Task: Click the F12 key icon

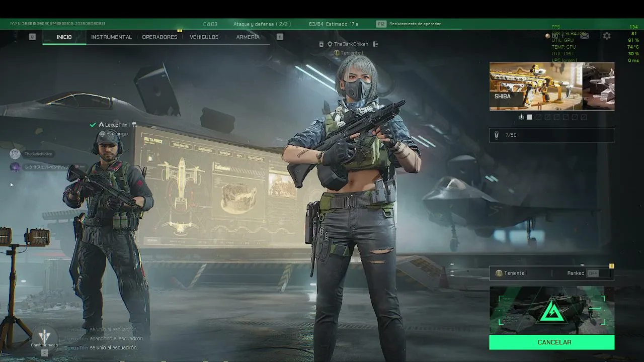Action: click(381, 24)
